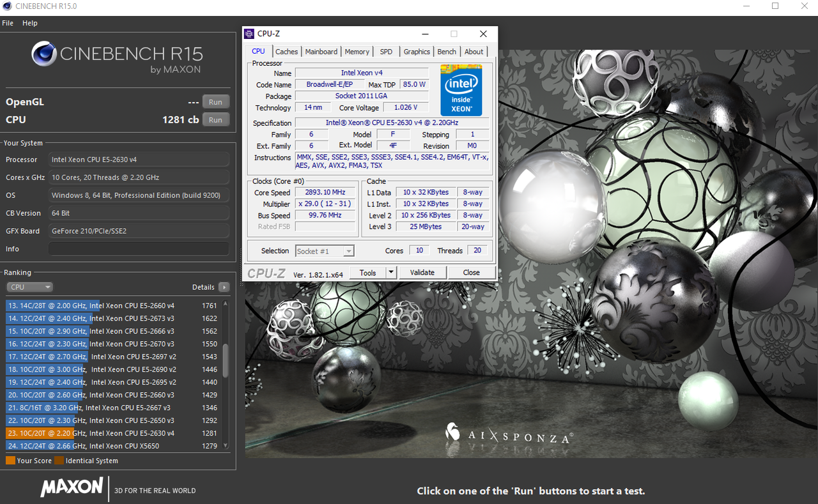The height and width of the screenshot is (504, 818).
Task: Run the CPU benchmark test
Action: (215, 119)
